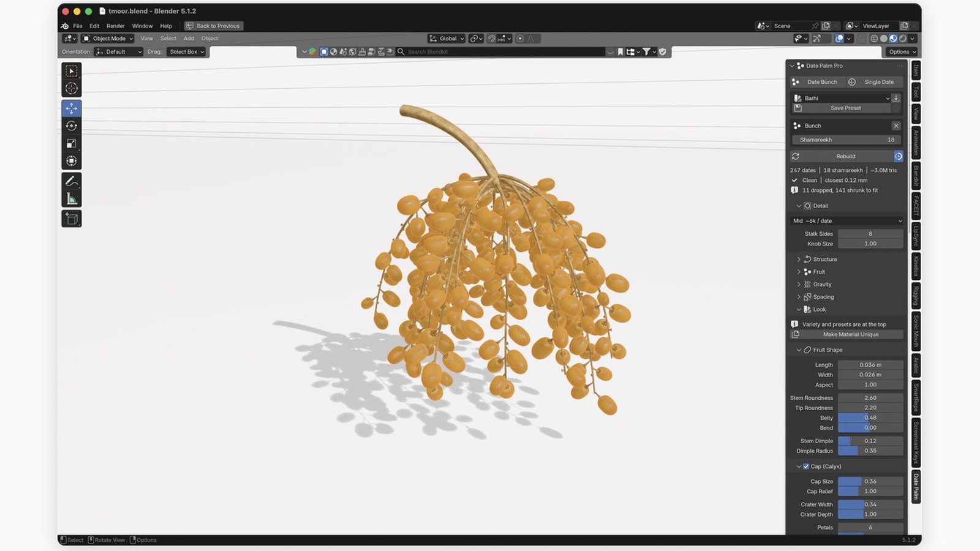
Task: Activate the Annotate tool
Action: 72,181
